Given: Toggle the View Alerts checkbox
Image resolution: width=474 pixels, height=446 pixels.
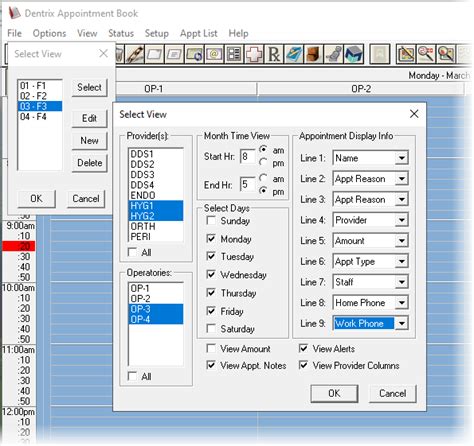Looking at the screenshot, I should [x=303, y=348].
